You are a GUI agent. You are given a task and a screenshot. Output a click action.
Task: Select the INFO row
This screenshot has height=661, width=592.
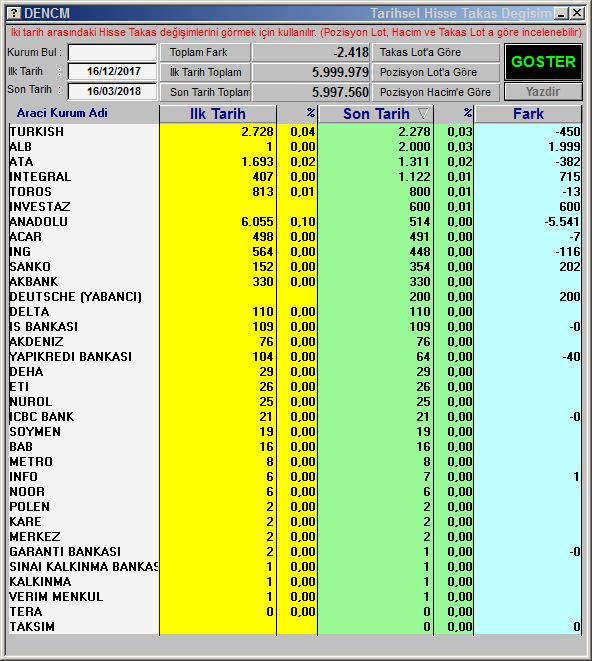tap(295, 477)
